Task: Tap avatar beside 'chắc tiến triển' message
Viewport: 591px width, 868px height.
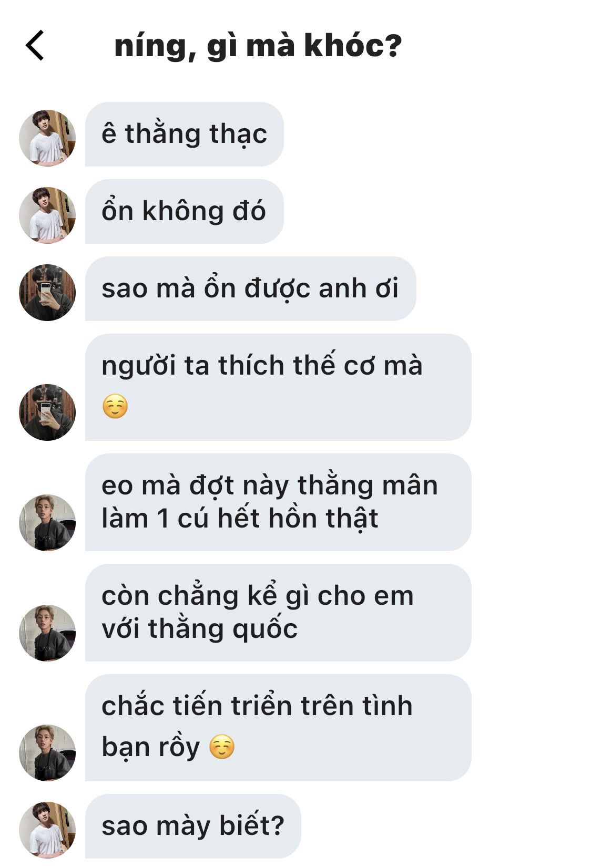Action: point(47,753)
